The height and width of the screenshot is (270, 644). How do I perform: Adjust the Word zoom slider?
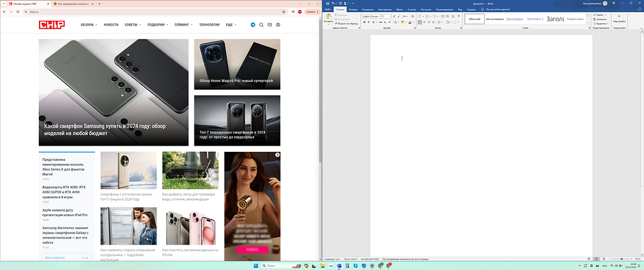click(621, 259)
